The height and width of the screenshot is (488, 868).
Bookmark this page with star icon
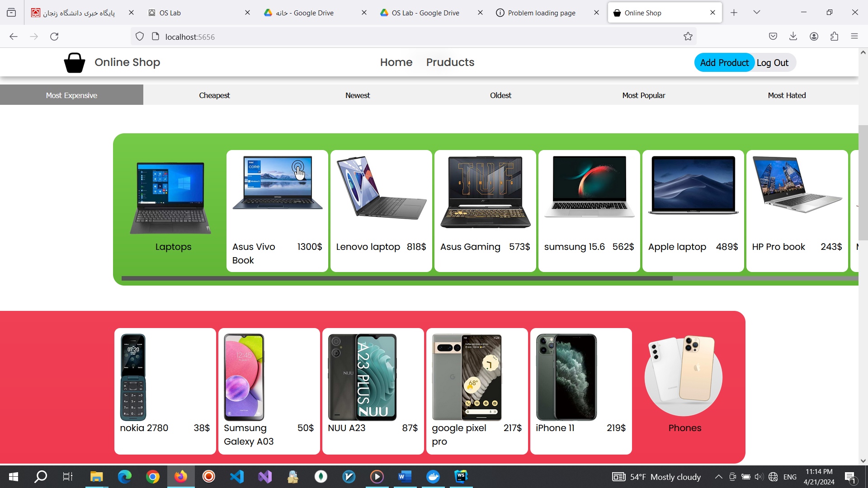point(688,37)
